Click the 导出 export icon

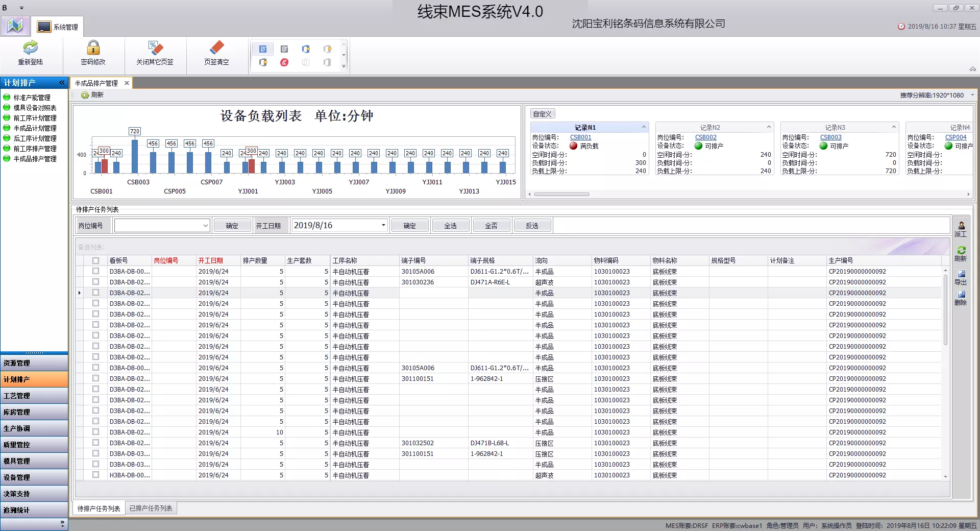[961, 274]
